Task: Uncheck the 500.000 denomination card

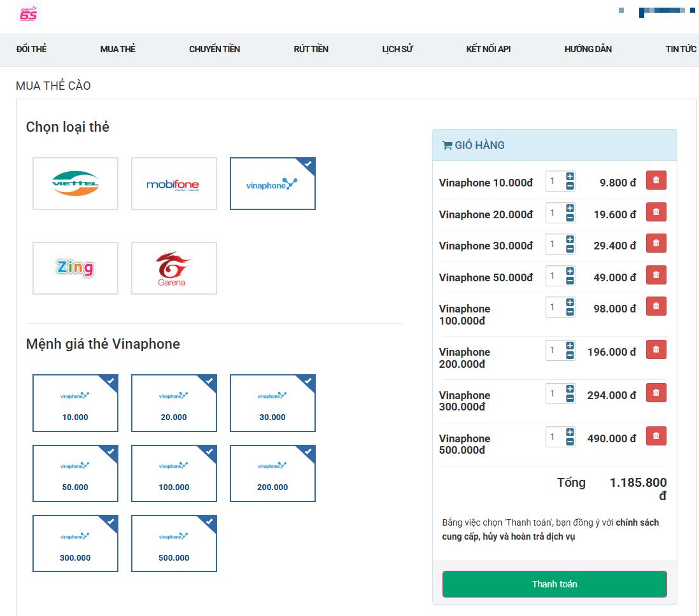Action: coord(174,543)
